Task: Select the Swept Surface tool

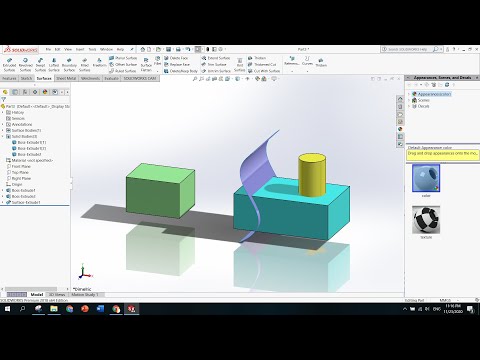Action: point(40,65)
